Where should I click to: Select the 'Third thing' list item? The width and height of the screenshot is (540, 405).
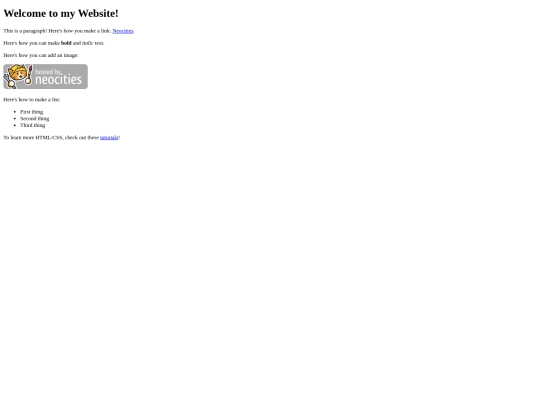[x=33, y=125]
